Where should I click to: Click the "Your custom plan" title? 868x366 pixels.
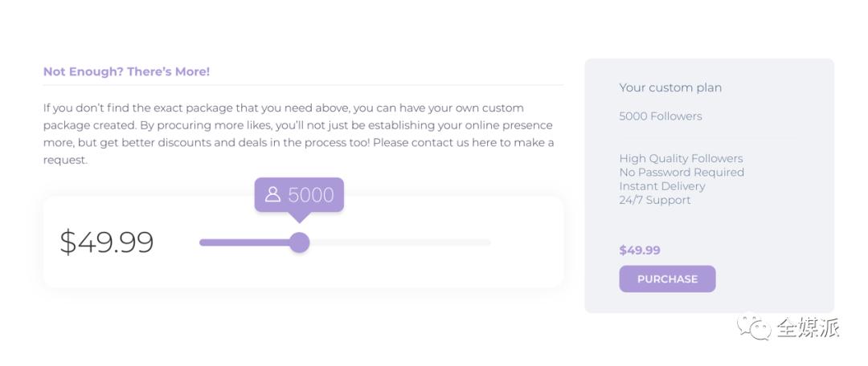click(x=670, y=87)
